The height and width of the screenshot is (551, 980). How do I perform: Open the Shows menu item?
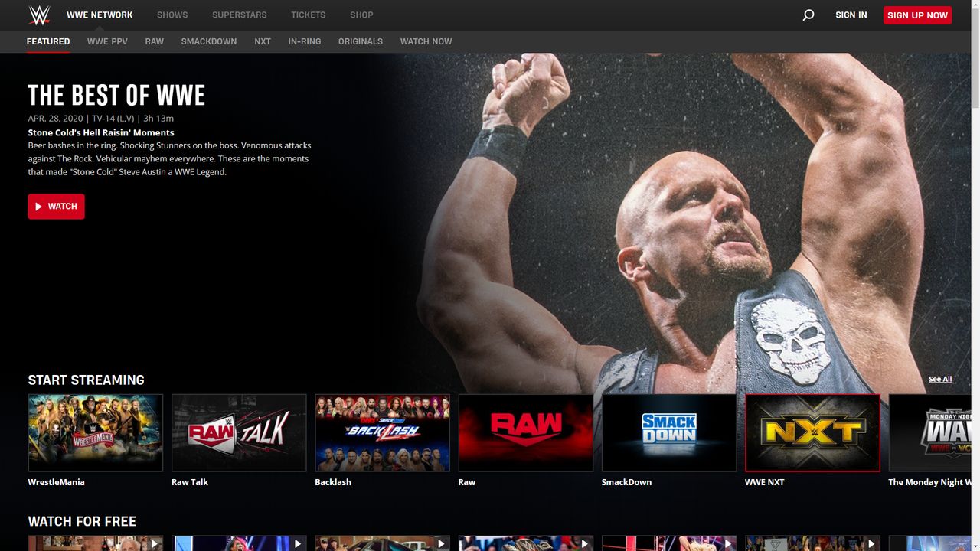172,15
